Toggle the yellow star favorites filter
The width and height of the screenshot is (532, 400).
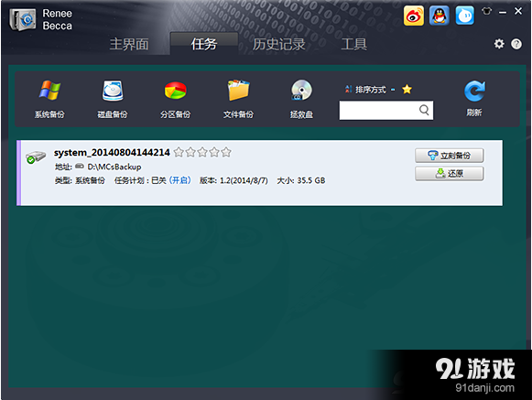tap(407, 90)
